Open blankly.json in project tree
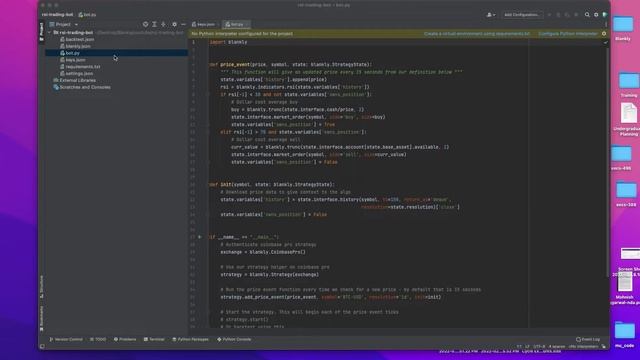The image size is (640, 360). [x=75, y=47]
